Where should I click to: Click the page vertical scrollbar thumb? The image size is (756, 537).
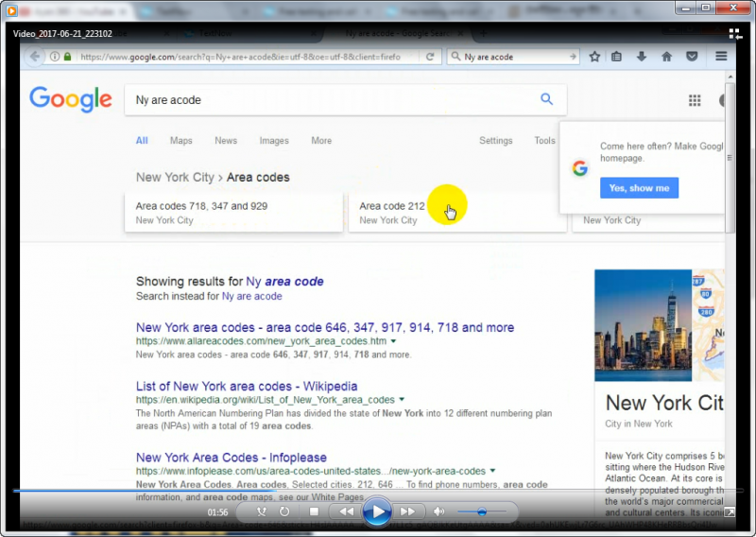(x=730, y=157)
